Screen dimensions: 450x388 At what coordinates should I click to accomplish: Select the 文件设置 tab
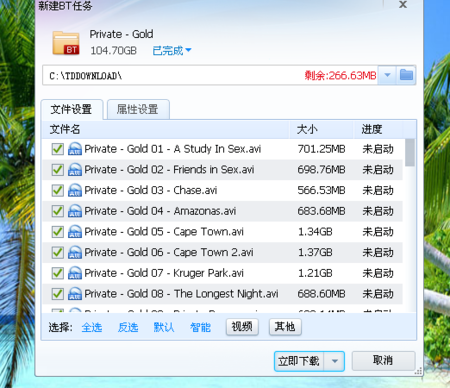click(71, 109)
